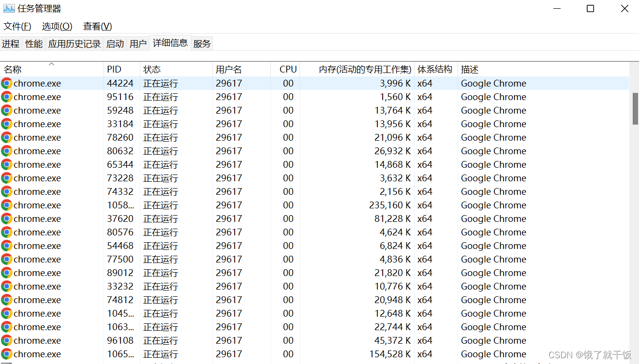Switch to the 应用历史记录 tab
The width and height of the screenshot is (639, 364).
[74, 44]
